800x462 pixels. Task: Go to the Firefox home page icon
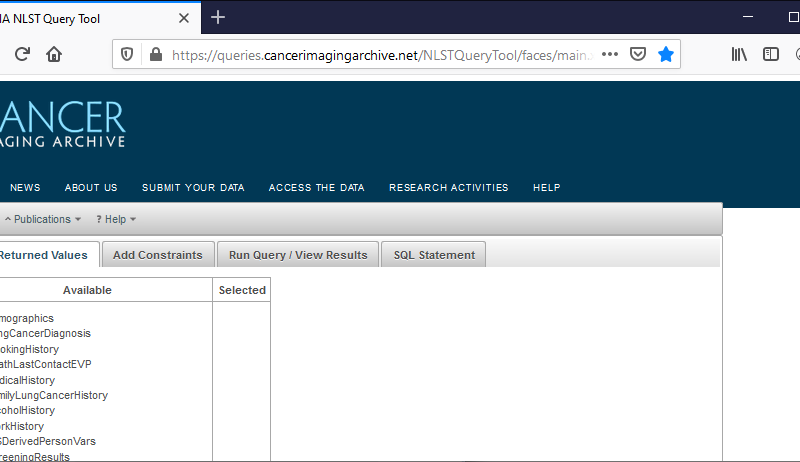click(54, 54)
